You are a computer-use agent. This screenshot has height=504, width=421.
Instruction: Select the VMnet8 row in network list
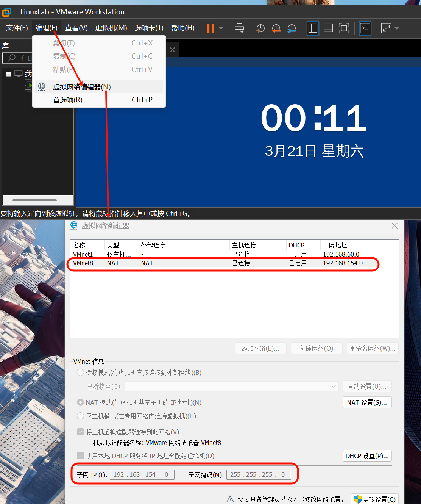coord(223,263)
